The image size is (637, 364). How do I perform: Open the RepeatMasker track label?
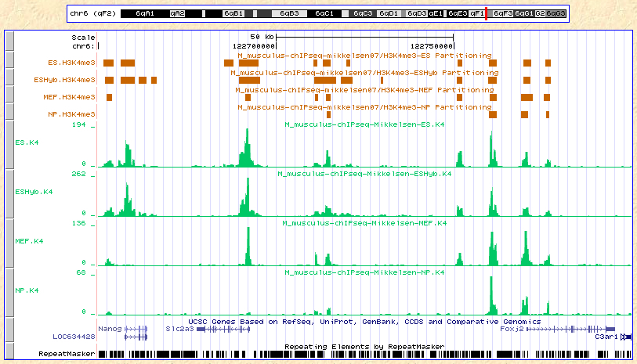pos(67,354)
